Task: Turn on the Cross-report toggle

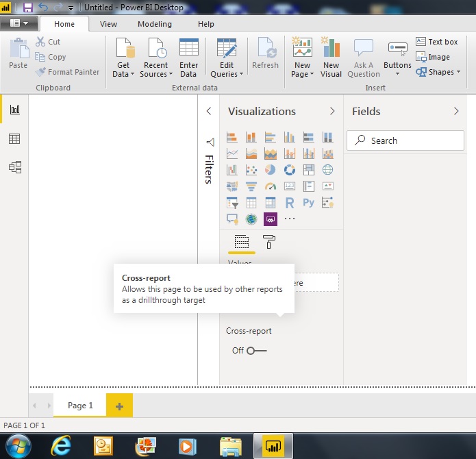Action: pos(257,351)
